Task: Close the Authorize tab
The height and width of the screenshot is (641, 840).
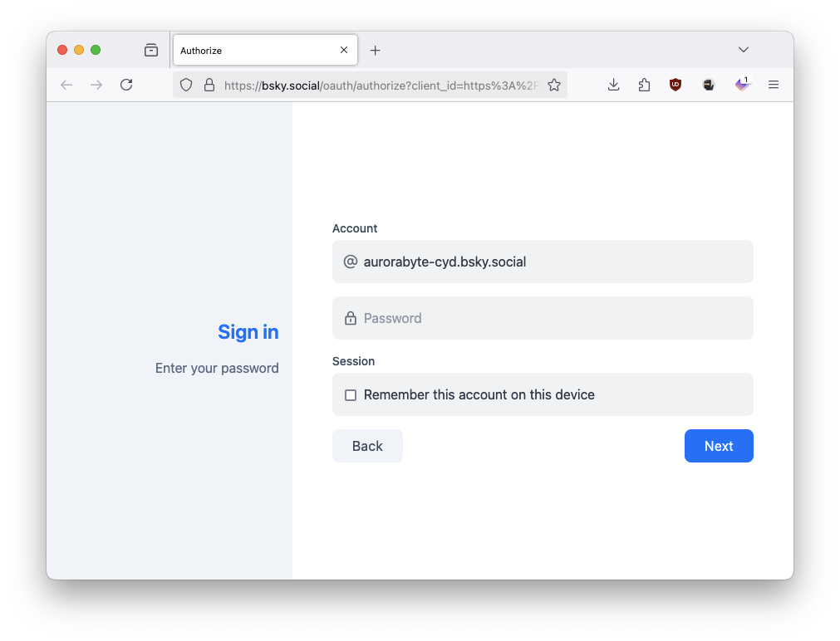Action: [x=344, y=51]
